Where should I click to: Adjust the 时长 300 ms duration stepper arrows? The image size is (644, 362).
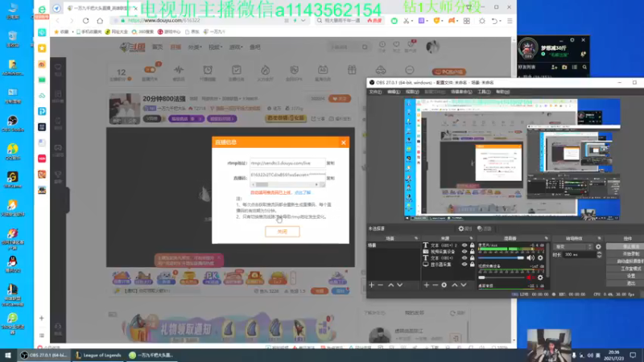pyautogui.click(x=599, y=255)
